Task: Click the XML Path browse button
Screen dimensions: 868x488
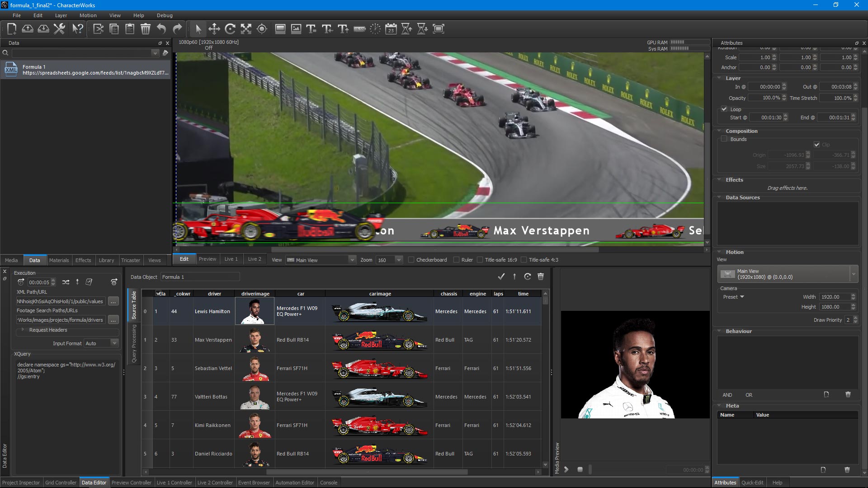Action: 113,301
